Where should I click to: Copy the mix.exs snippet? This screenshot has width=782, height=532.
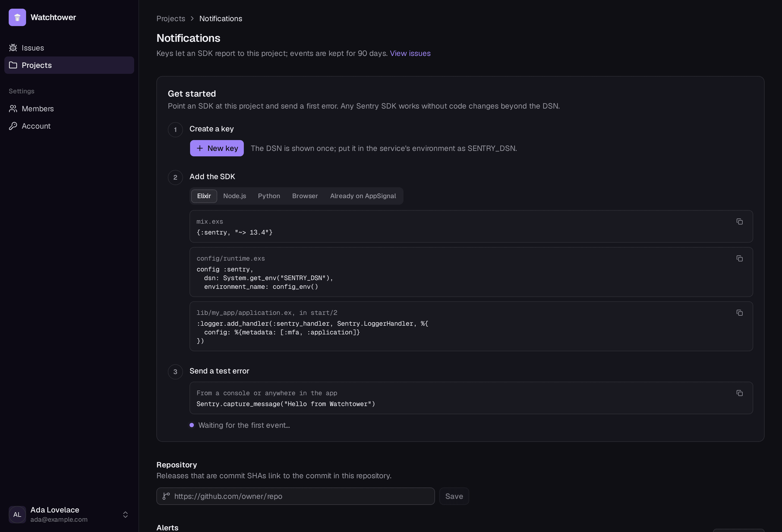coord(739,221)
